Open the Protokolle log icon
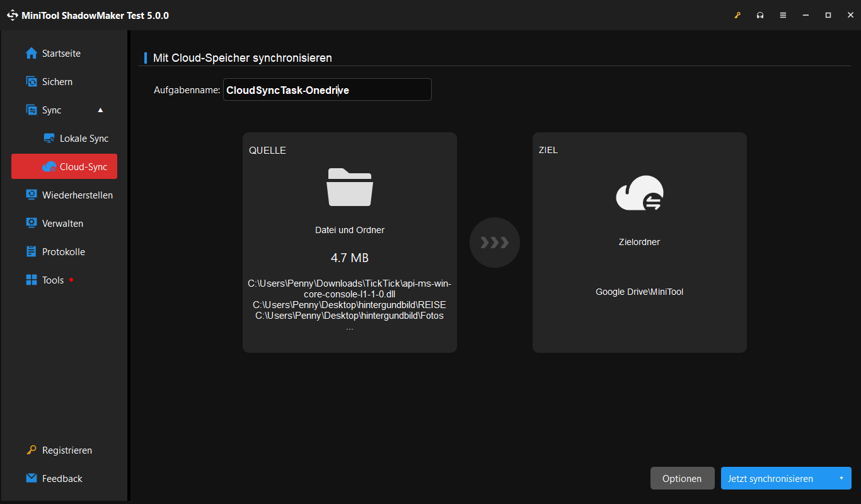The image size is (861, 504). (x=32, y=252)
